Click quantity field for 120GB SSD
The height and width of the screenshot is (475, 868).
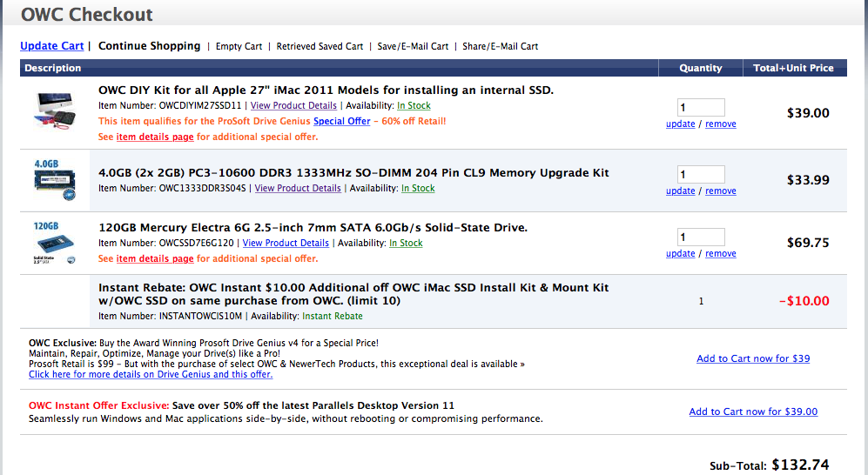(x=701, y=237)
